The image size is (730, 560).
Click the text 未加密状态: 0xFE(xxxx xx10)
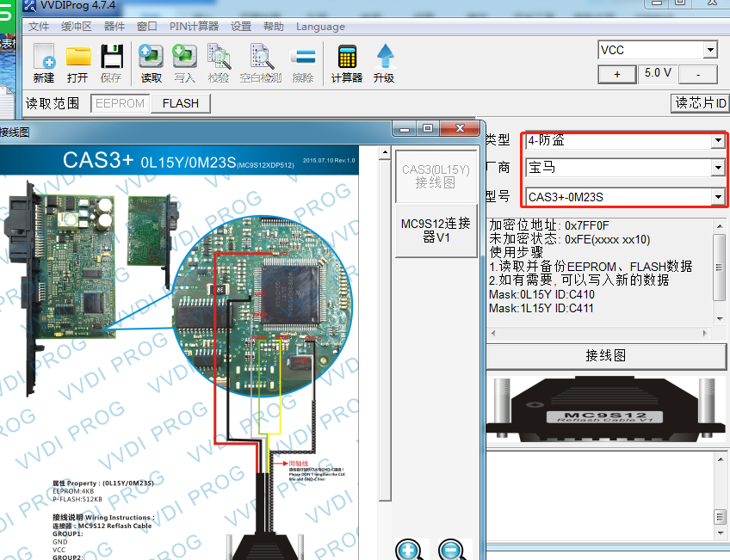pos(570,239)
